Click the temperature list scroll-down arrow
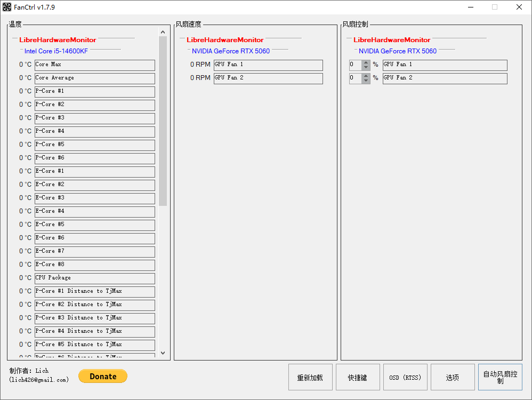 [x=163, y=353]
